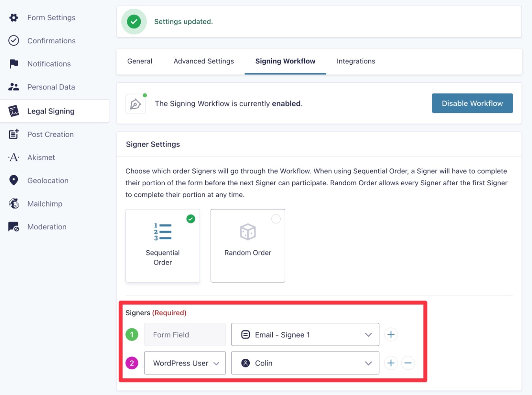The height and width of the screenshot is (395, 532).
Task: Switch to the Advanced Settings tab
Action: pos(204,61)
